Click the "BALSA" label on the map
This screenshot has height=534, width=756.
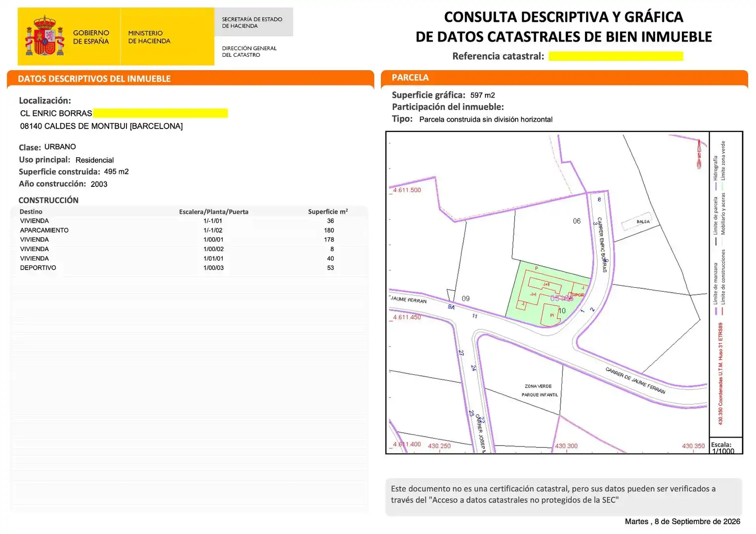(x=643, y=222)
